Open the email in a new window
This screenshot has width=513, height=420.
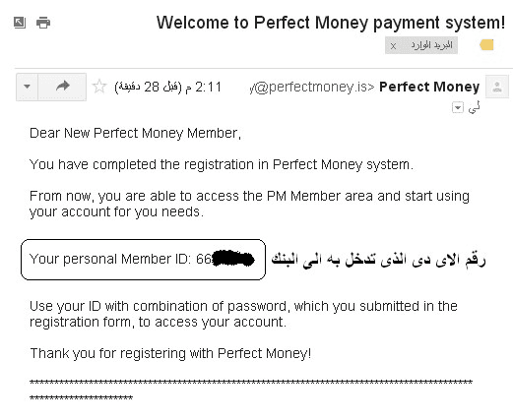pos(20,23)
